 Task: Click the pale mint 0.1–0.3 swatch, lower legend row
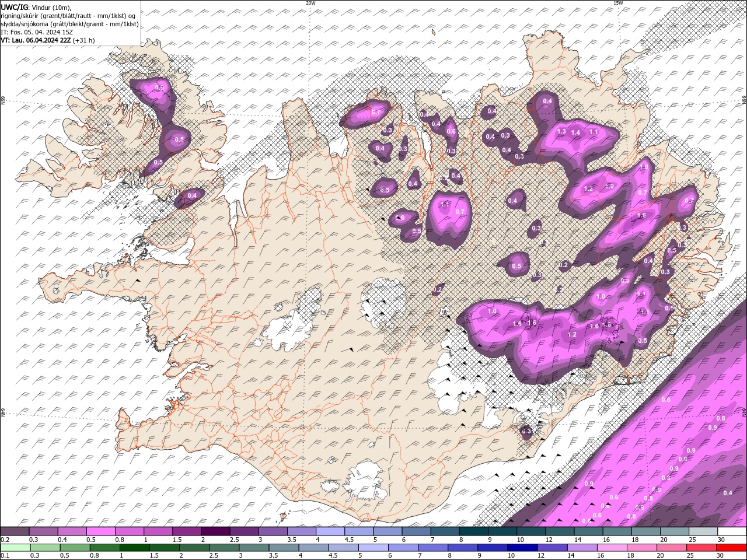point(15,548)
